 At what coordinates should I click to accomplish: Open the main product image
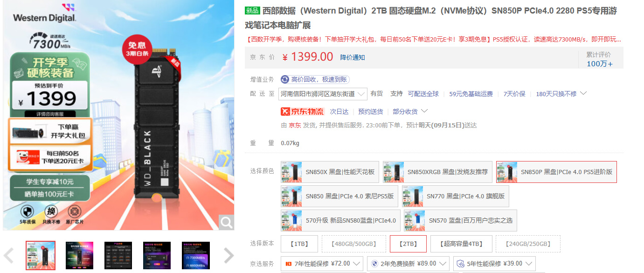[118, 115]
